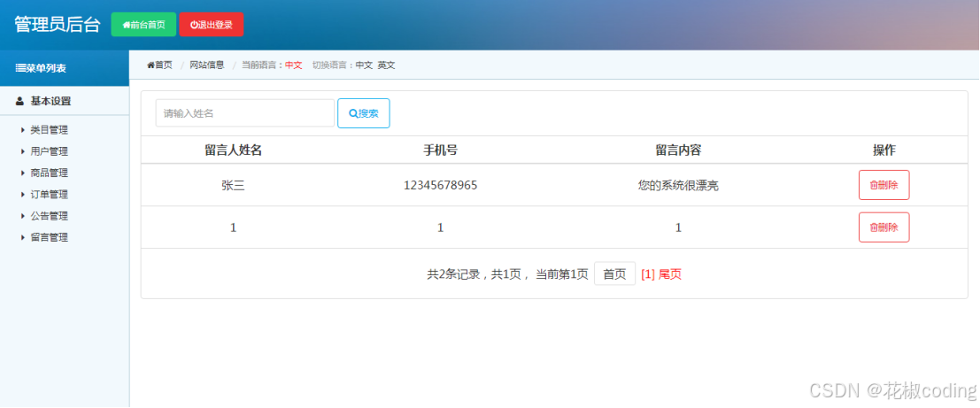Open 留言管理 menu item
The height and width of the screenshot is (408, 980).
[49, 237]
